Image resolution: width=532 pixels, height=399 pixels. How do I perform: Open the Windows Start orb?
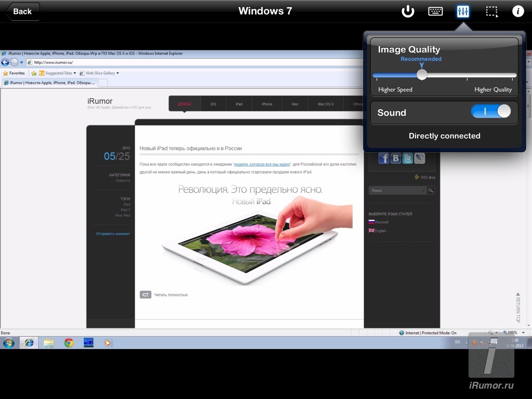9,343
